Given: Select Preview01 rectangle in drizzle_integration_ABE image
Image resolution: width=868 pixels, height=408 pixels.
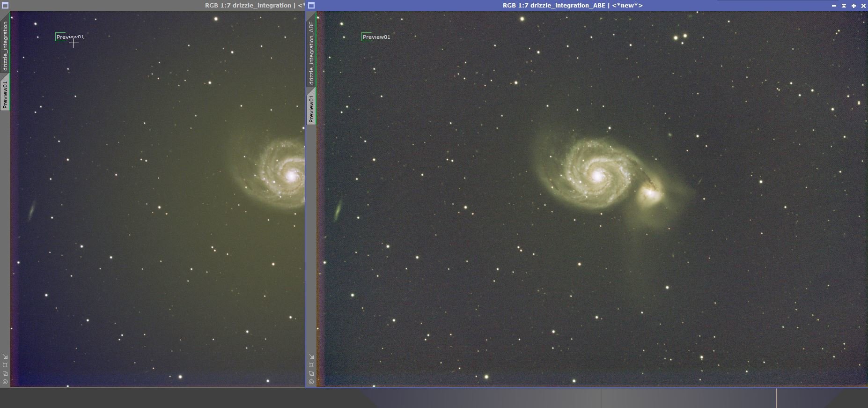Looking at the screenshot, I should tap(376, 37).
